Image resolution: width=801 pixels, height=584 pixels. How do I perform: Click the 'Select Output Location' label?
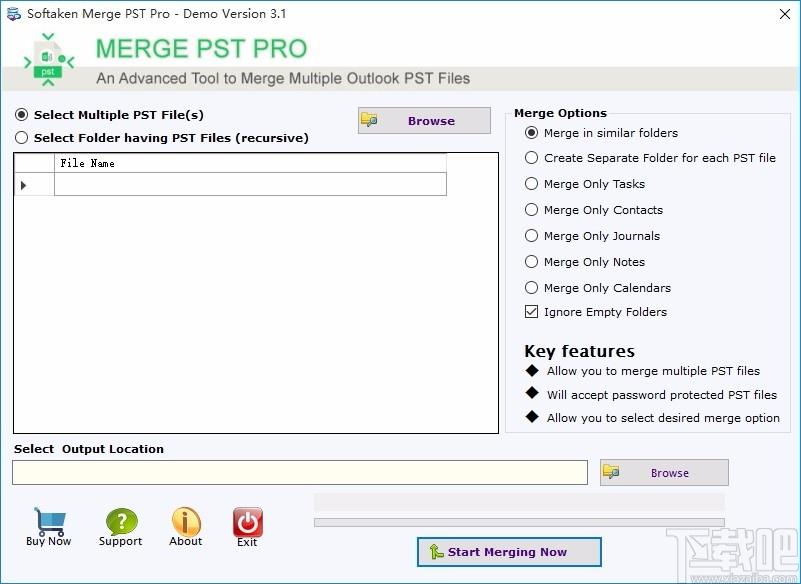[89, 449]
